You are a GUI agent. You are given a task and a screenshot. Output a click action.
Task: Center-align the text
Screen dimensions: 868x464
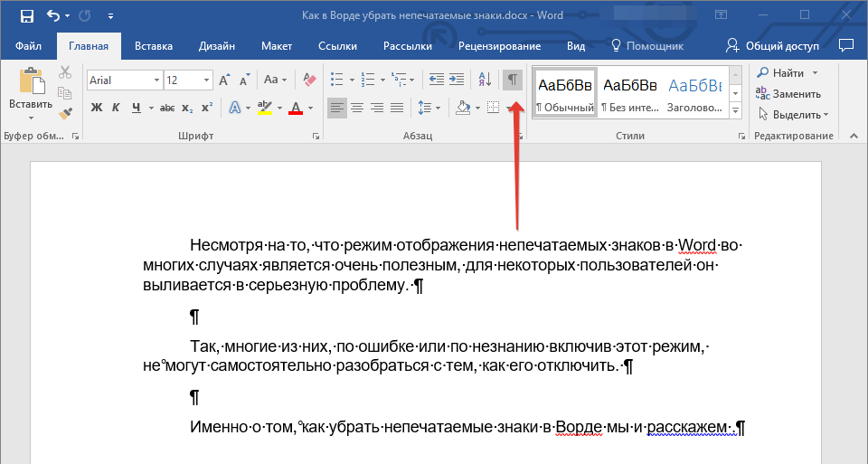click(357, 109)
